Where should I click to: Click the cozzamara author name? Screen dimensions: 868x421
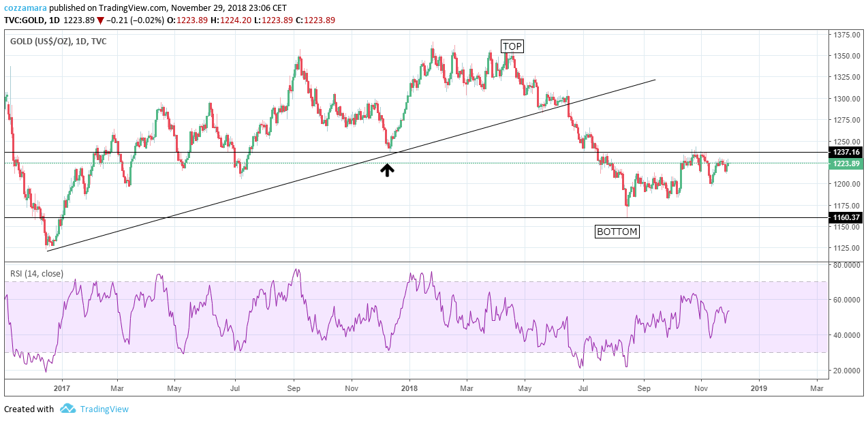(x=27, y=8)
